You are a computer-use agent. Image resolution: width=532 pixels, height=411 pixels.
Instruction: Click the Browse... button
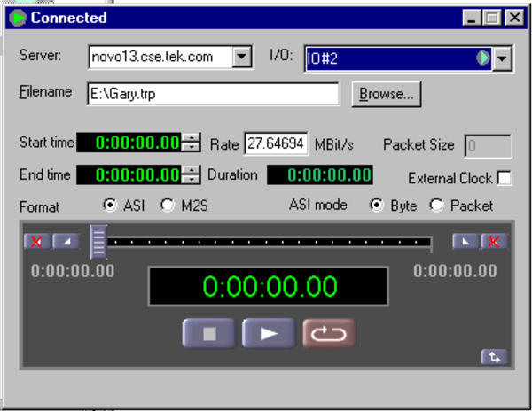tap(387, 94)
